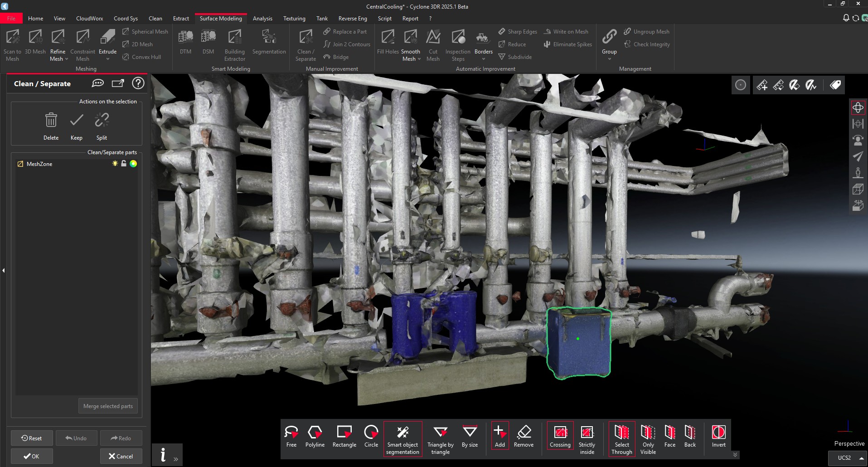This screenshot has width=868, height=467.
Task: Invert the current selection
Action: coord(718,436)
